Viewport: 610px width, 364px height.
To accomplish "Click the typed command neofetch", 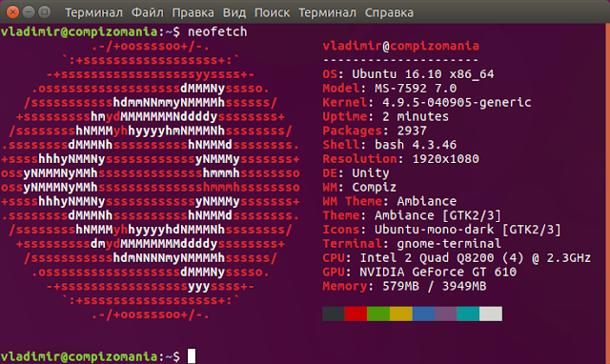I will (x=217, y=31).
